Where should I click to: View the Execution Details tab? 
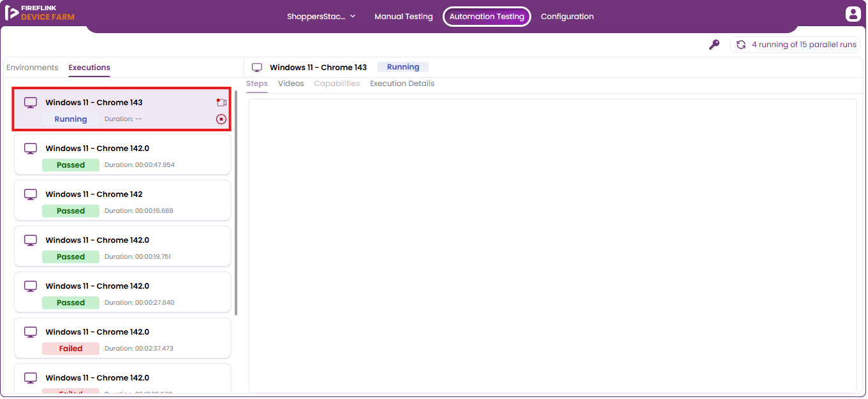[402, 83]
